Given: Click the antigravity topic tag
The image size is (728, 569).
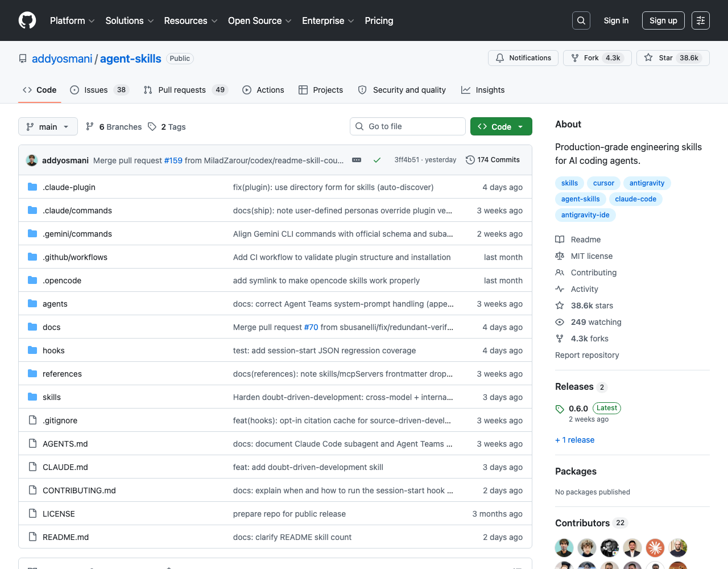Looking at the screenshot, I should [647, 183].
